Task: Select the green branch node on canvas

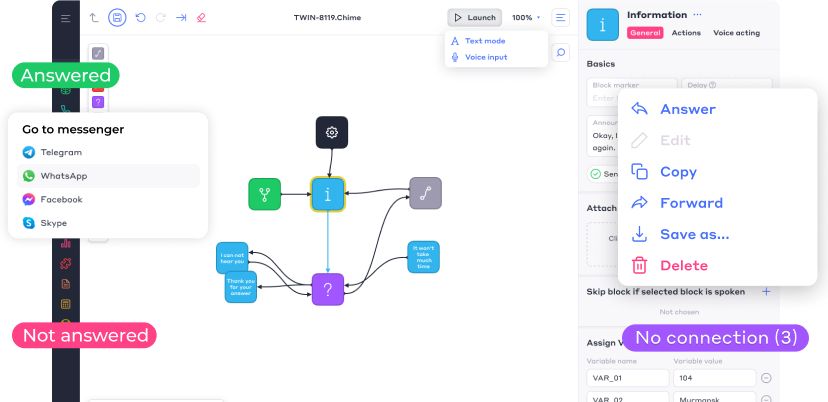Action: tap(264, 194)
